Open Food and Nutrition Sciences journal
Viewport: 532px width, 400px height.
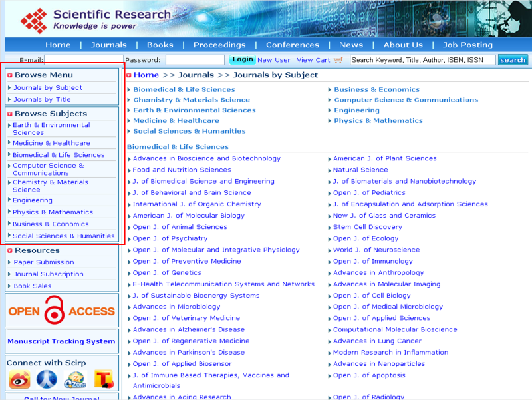(x=182, y=170)
